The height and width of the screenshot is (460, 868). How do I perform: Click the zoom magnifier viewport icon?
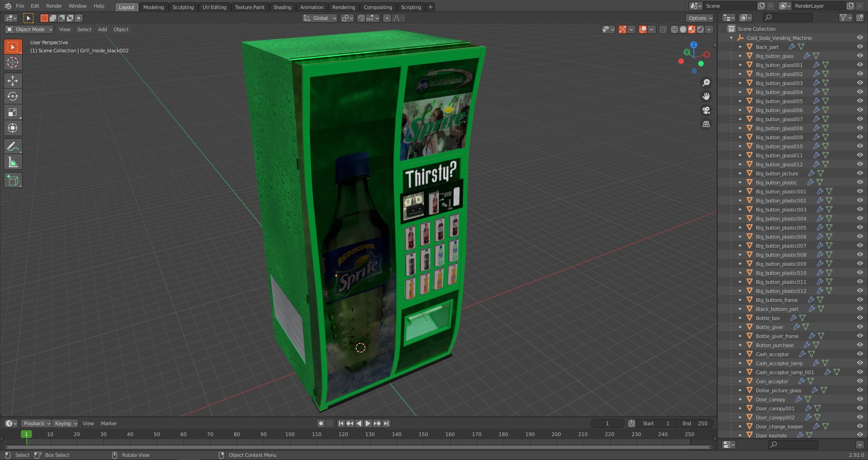(x=706, y=83)
